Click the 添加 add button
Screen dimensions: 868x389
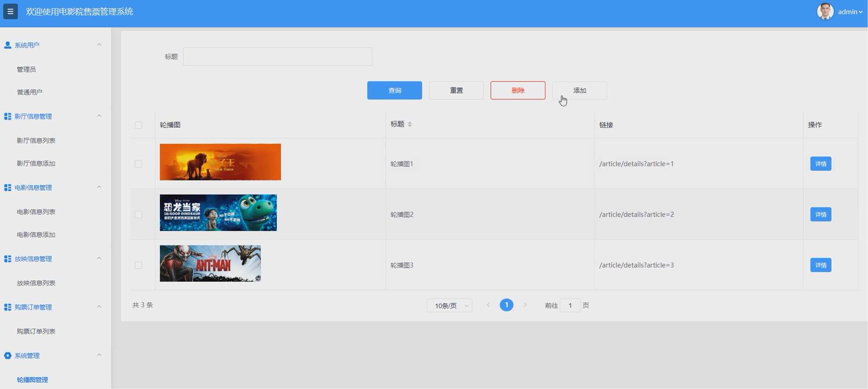click(x=579, y=90)
